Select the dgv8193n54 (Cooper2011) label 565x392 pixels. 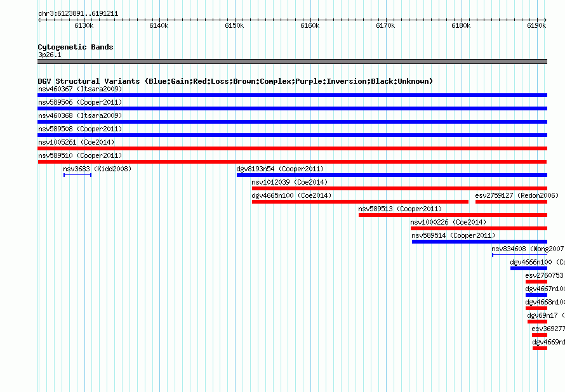(280, 169)
